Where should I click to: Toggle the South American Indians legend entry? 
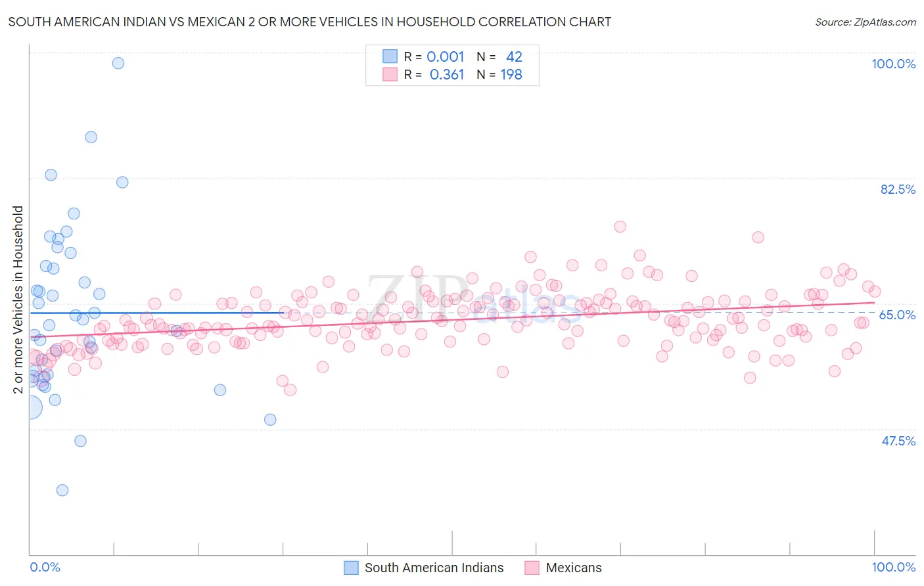tap(424, 568)
